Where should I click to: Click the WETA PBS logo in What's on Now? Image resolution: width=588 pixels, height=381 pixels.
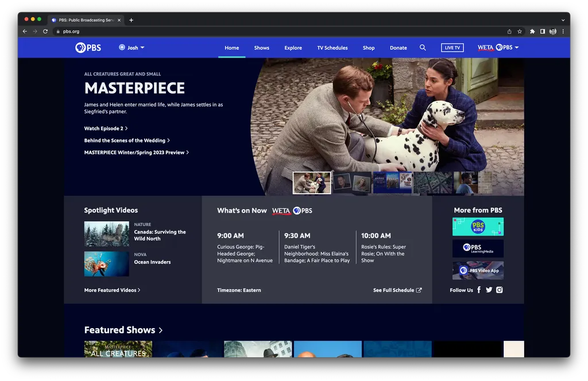click(292, 210)
